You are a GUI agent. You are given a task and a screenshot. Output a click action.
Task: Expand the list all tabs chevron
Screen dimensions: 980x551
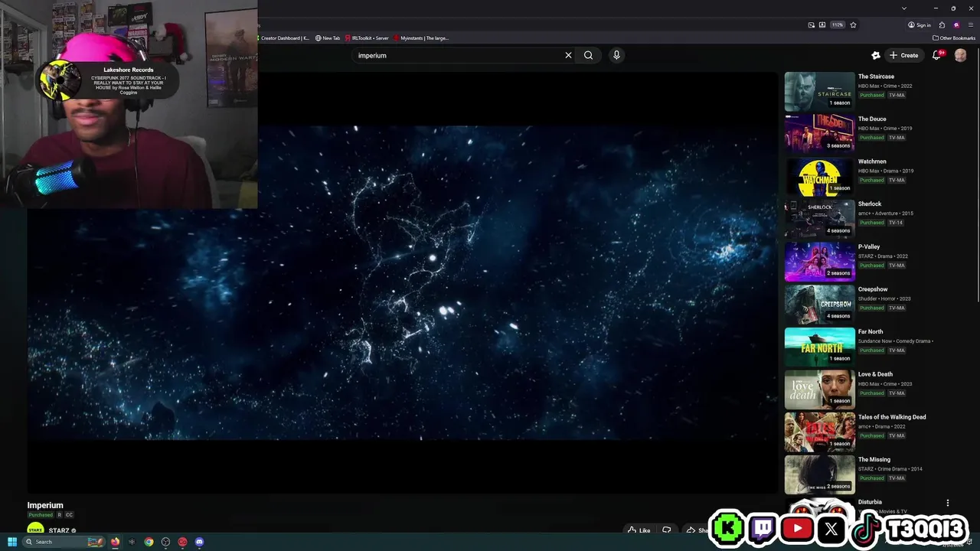pyautogui.click(x=904, y=8)
